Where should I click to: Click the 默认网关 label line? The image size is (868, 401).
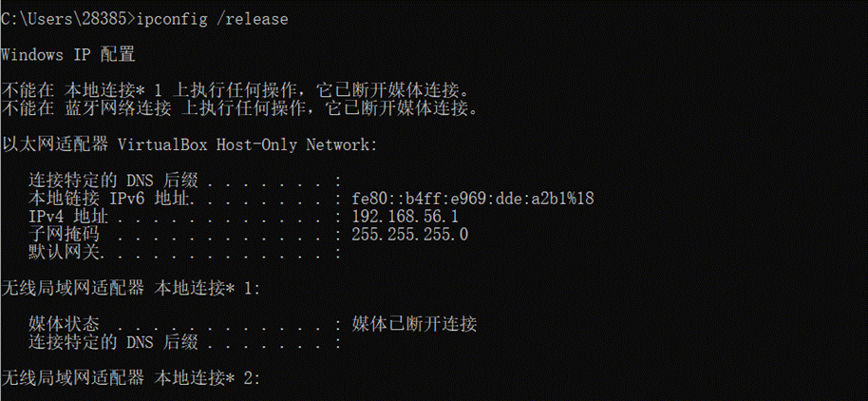[x=184, y=253]
